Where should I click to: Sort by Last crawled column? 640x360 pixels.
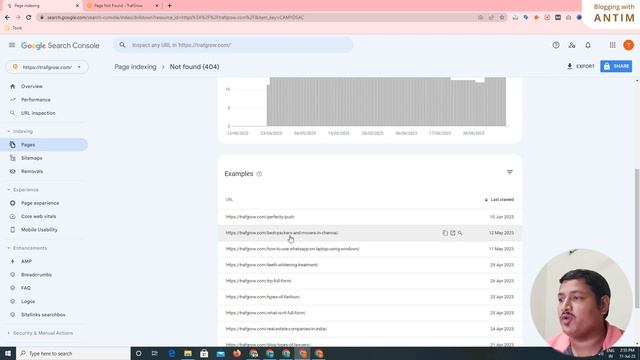pyautogui.click(x=499, y=200)
